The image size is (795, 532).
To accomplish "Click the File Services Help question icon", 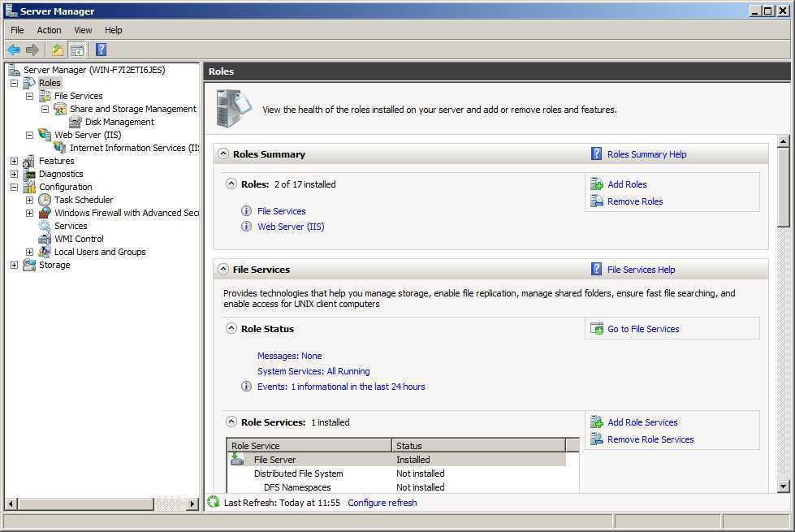I will 597,269.
